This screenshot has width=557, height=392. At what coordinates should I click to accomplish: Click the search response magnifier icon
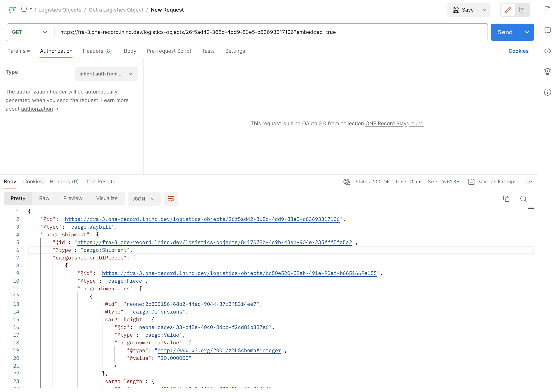[x=523, y=199]
